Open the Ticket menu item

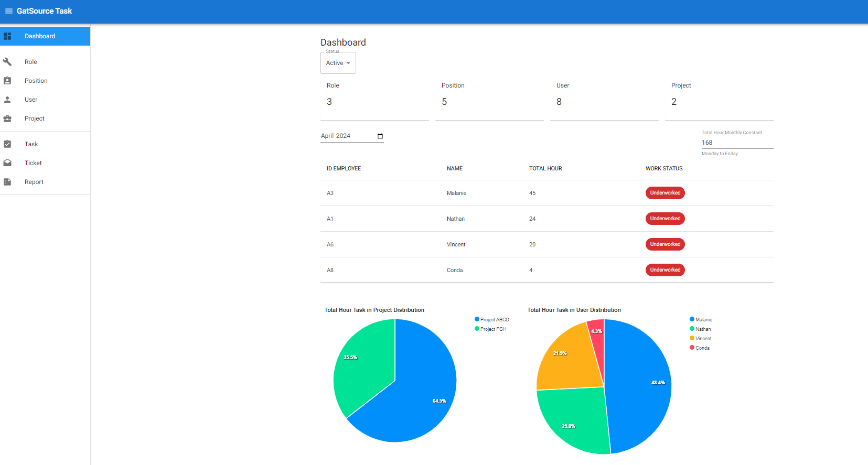tap(45, 163)
